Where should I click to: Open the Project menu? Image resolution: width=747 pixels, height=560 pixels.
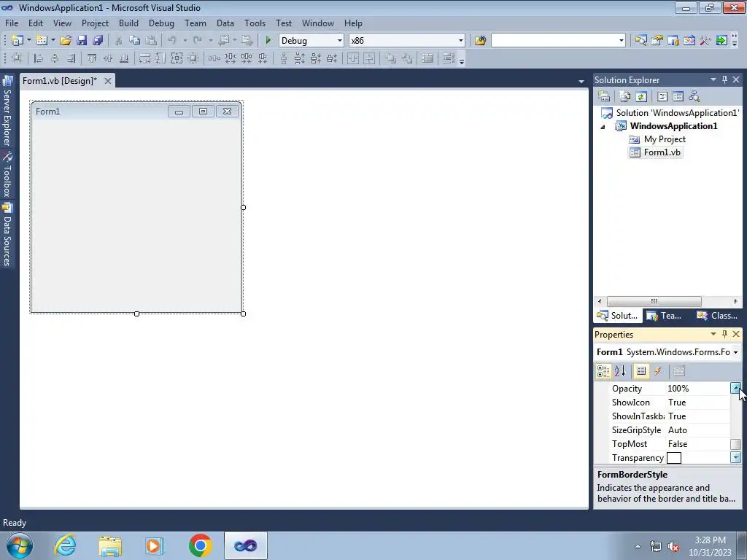point(95,23)
